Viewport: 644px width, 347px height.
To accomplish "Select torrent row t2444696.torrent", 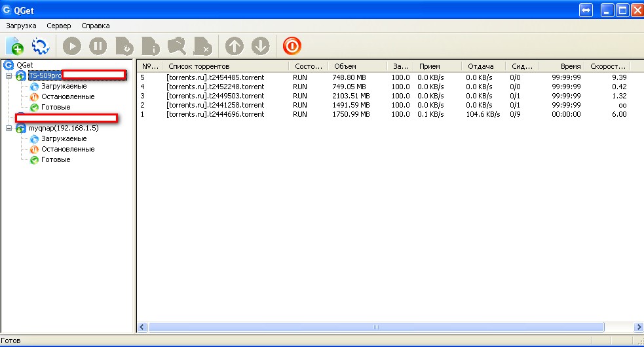I will (x=215, y=114).
